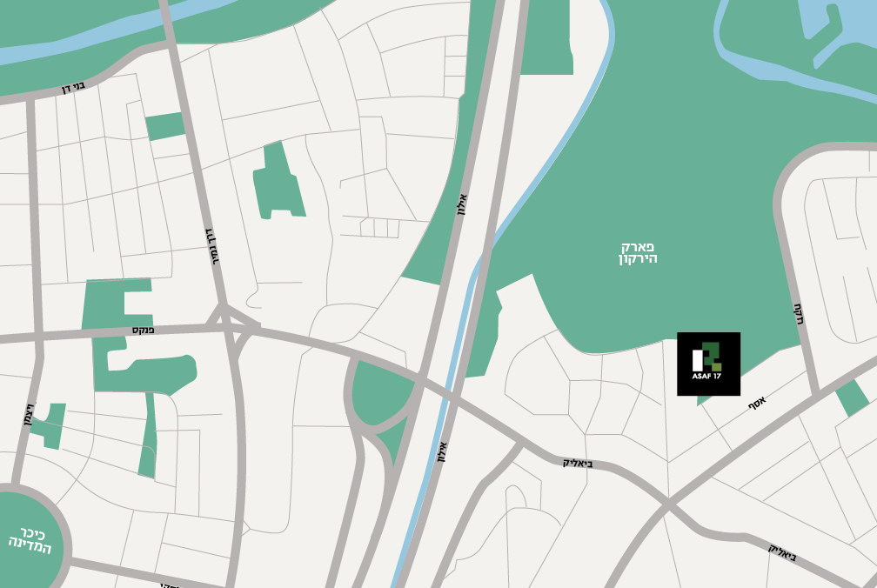Click the ASAF 17 logo marker
This screenshot has width=877, height=588.
(708, 364)
